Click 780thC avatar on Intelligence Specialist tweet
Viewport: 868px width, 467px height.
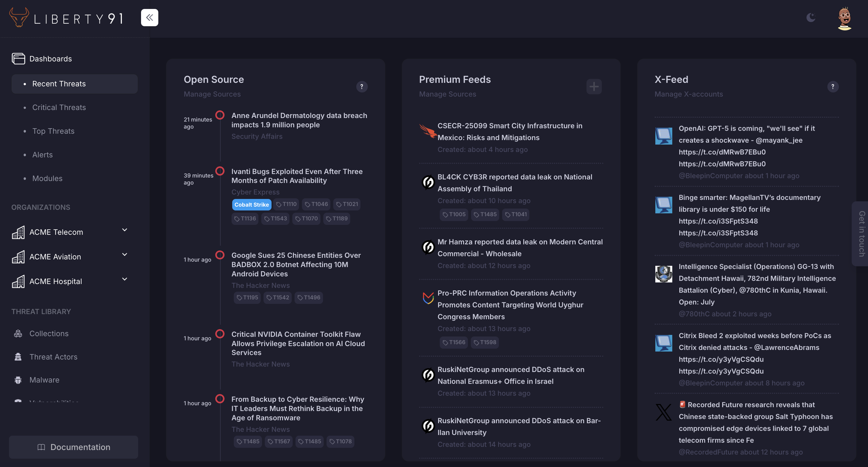coord(663,274)
